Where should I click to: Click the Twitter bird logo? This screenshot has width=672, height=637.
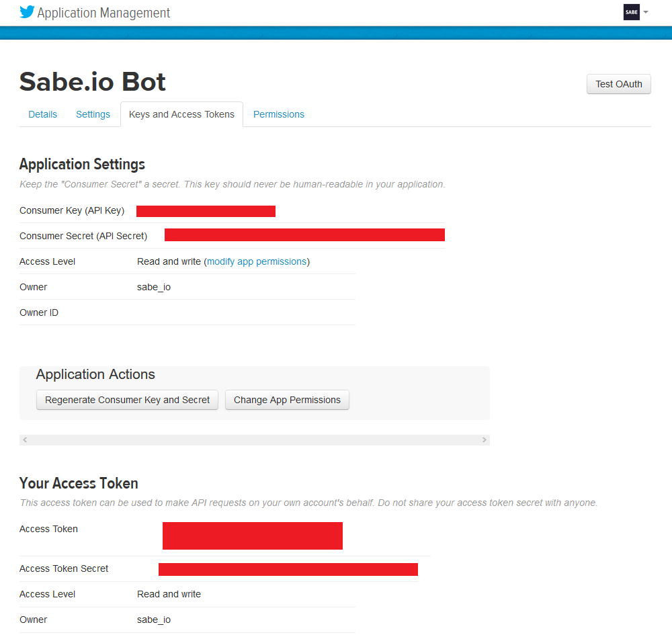point(27,12)
